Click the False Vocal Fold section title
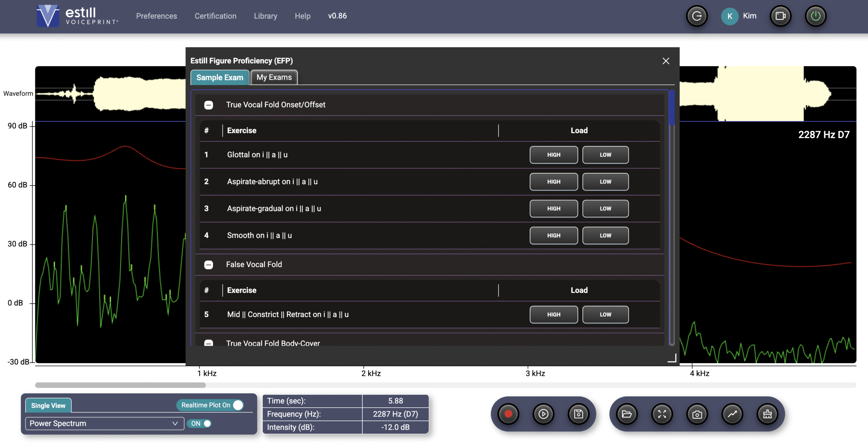The width and height of the screenshot is (868, 448). pos(254,265)
